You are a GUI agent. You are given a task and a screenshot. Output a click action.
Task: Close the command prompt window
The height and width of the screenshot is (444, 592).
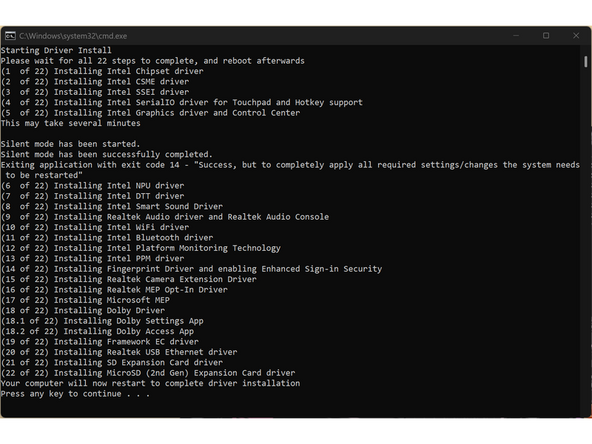(x=576, y=36)
